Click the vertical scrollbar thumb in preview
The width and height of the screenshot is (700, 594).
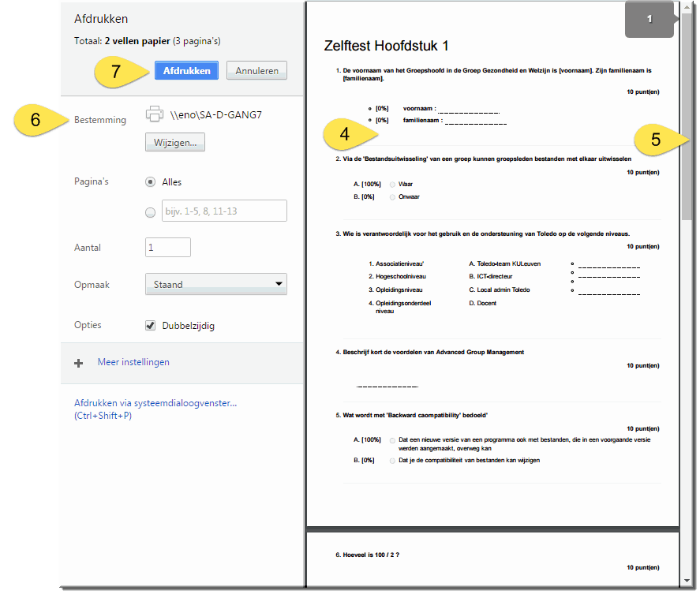pos(687,116)
